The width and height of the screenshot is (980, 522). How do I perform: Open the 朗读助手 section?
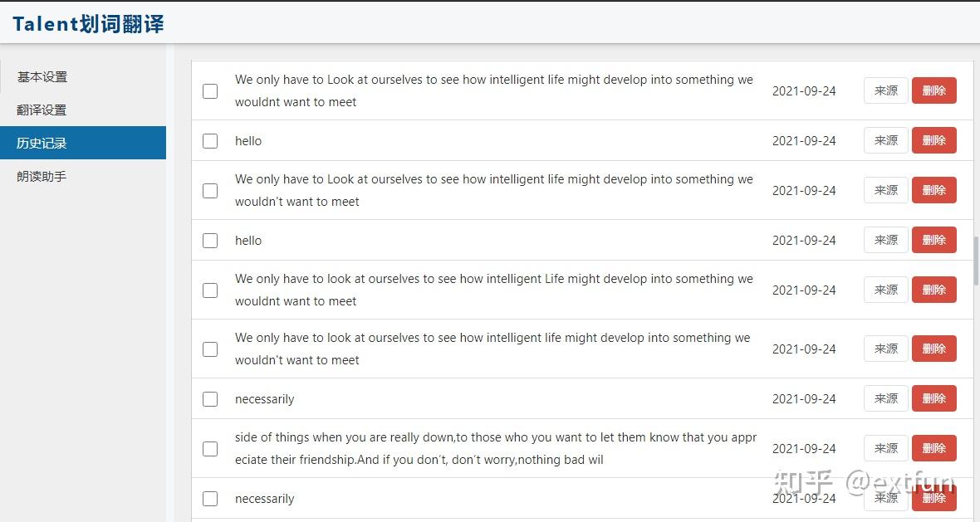point(42,177)
